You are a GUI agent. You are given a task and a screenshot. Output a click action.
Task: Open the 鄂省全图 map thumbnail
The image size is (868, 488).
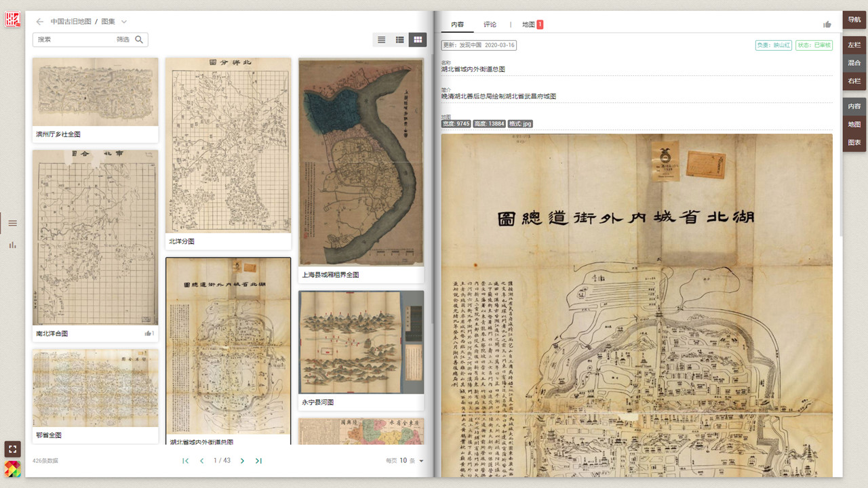(x=96, y=388)
